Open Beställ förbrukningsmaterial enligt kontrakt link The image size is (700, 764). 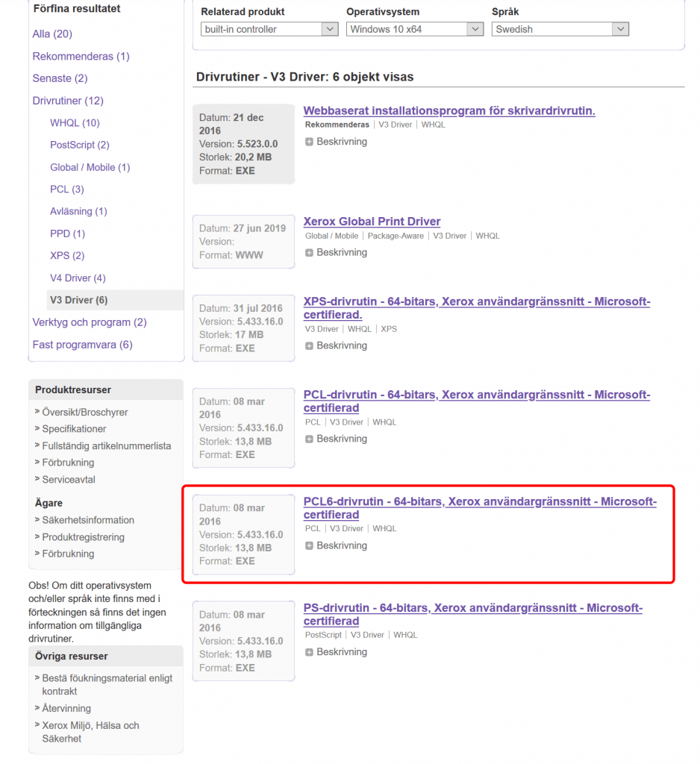coord(107,685)
